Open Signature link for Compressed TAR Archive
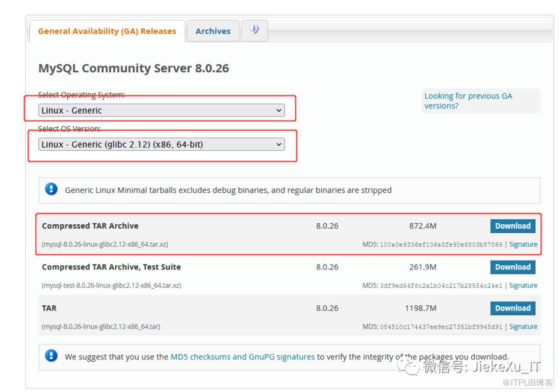Screen dimensions: 559x392 coord(523,244)
